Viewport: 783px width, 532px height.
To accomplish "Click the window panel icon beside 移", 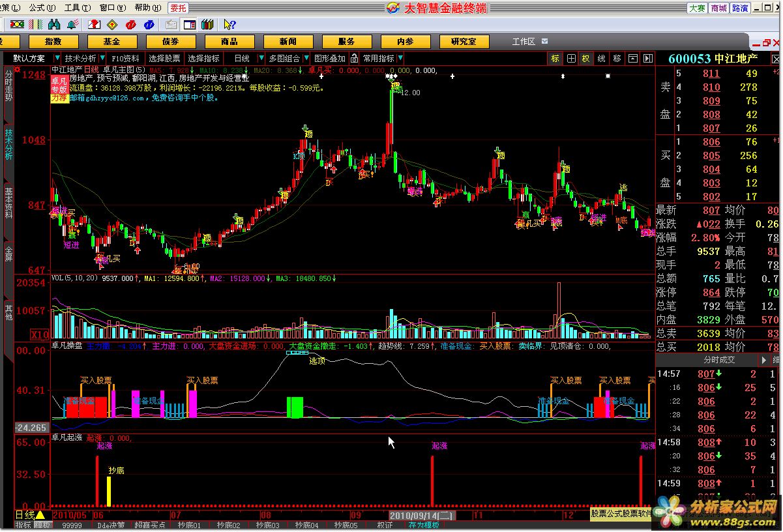I will (632, 58).
